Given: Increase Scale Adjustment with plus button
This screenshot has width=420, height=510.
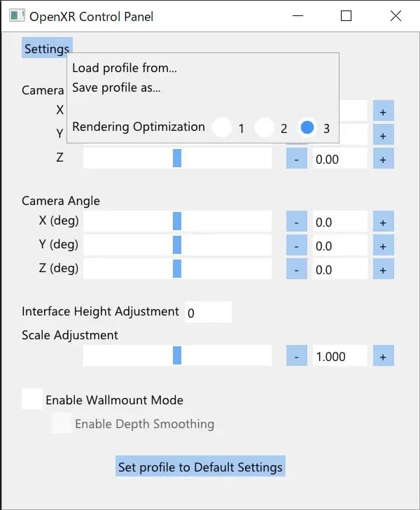Looking at the screenshot, I should 383,356.
